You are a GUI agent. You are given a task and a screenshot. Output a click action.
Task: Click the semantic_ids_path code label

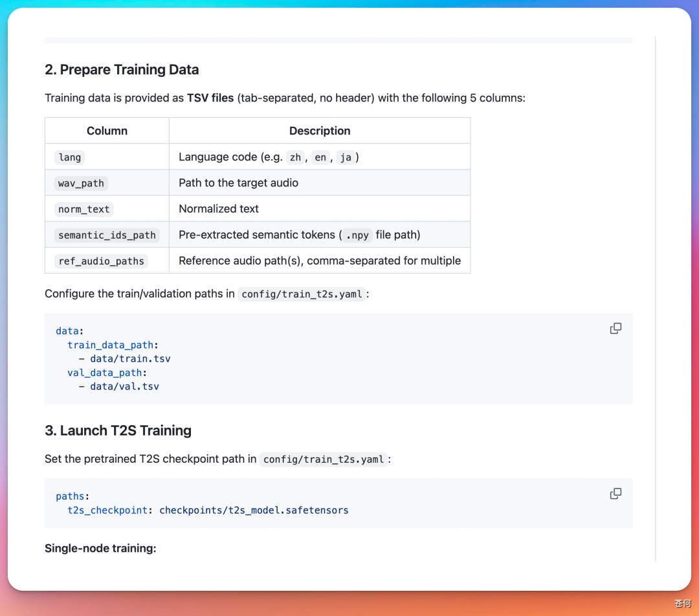107,235
